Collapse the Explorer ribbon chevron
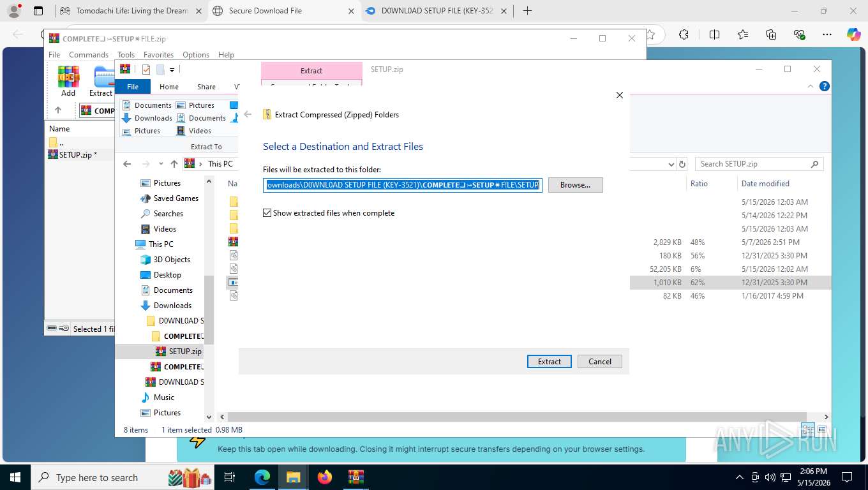The height and width of the screenshot is (490, 868). (811, 86)
